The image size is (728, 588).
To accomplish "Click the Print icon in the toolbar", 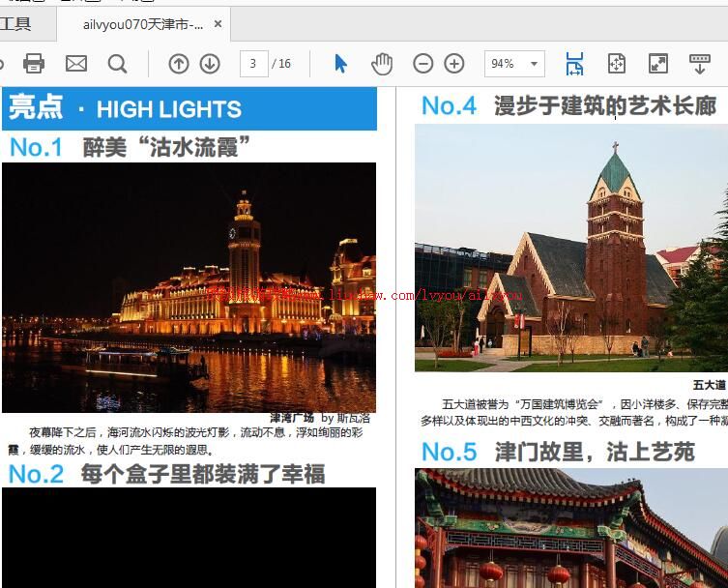I will [x=34, y=64].
